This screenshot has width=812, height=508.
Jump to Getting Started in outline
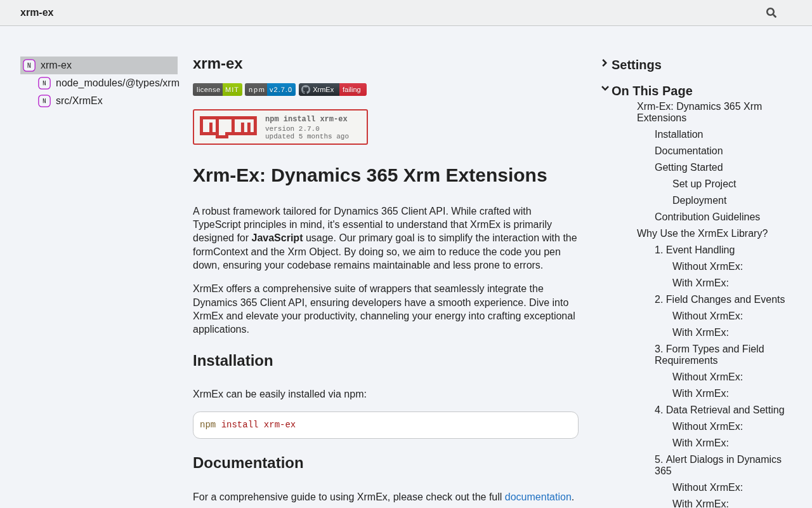point(689,168)
